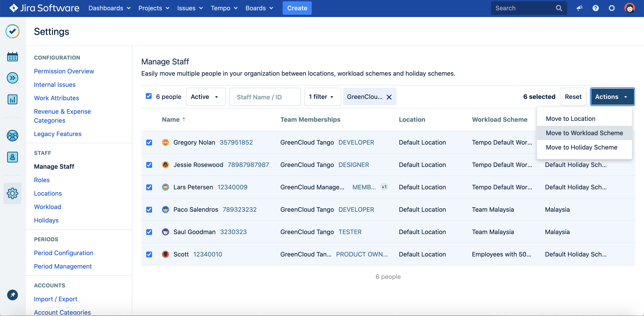Click the pin icon at sidebar bottom

[x=12, y=295]
